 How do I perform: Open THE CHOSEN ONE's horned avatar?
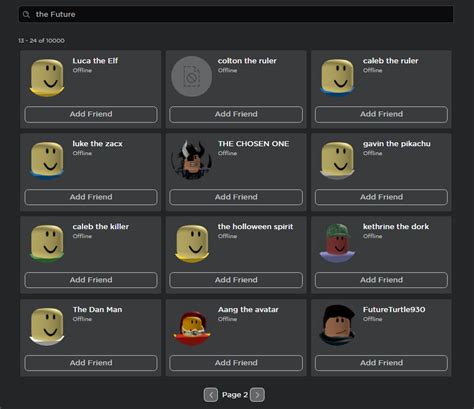[192, 159]
